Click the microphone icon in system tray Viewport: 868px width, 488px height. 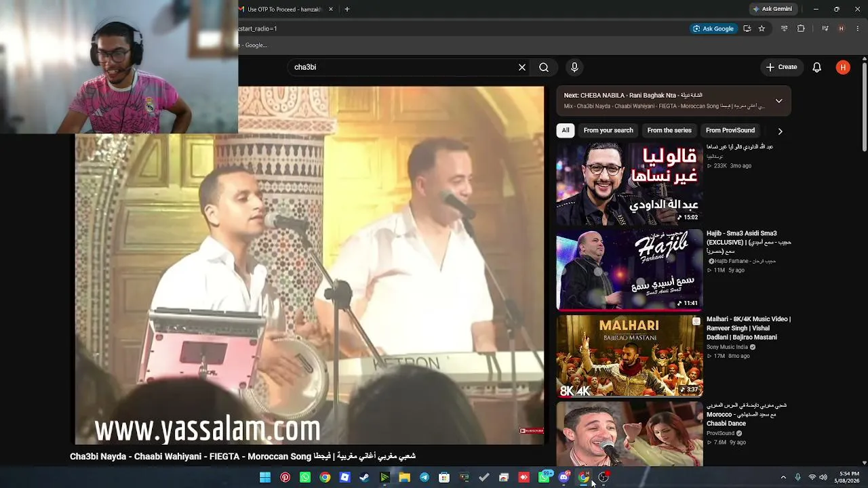797,477
